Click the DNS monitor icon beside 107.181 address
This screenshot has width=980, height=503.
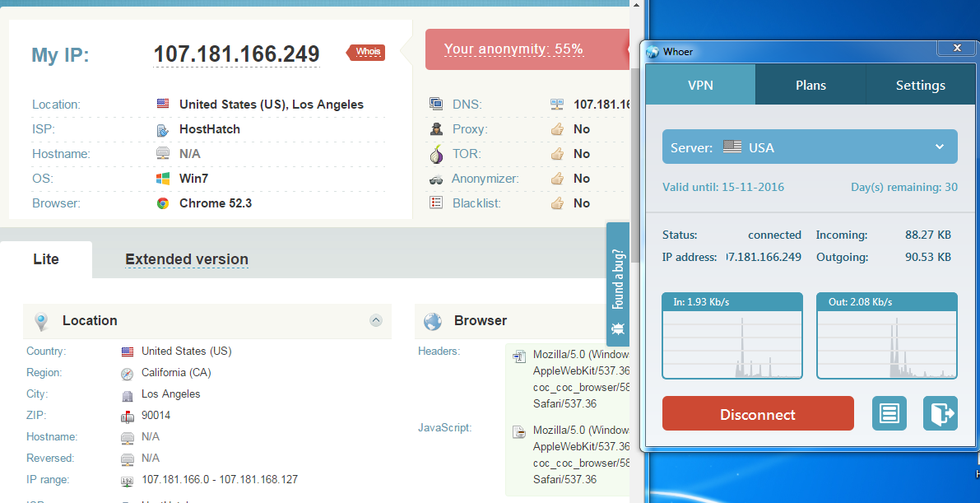coord(557,104)
